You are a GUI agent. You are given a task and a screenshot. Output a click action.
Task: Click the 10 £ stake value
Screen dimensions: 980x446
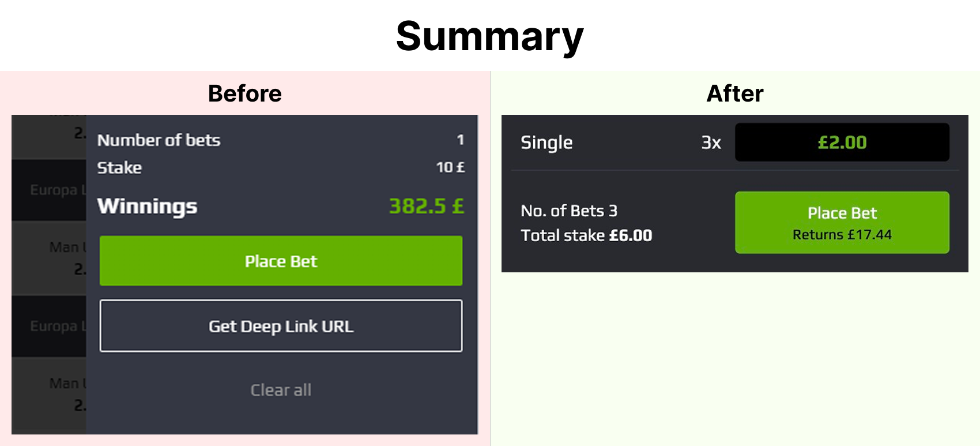click(450, 167)
